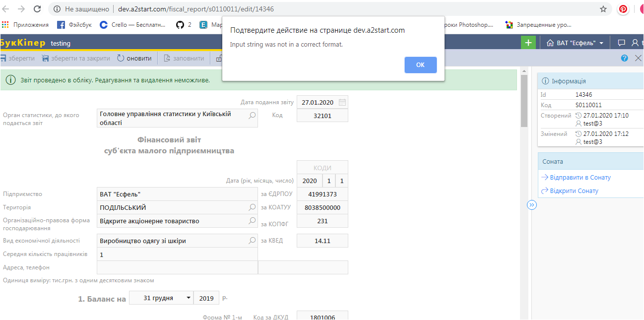Click the first empty Адреса, телефон field

[177, 267]
